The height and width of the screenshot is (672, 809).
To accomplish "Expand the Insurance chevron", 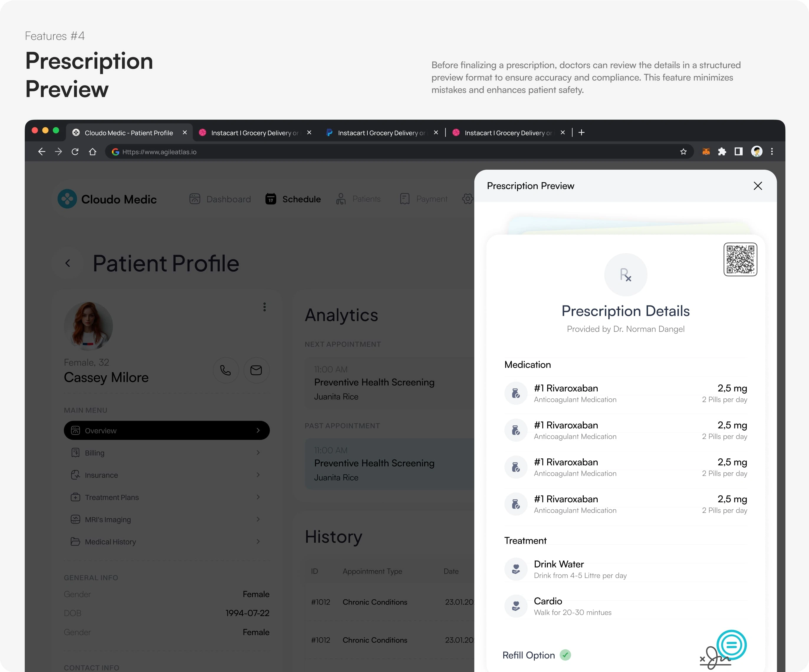I will click(x=258, y=475).
